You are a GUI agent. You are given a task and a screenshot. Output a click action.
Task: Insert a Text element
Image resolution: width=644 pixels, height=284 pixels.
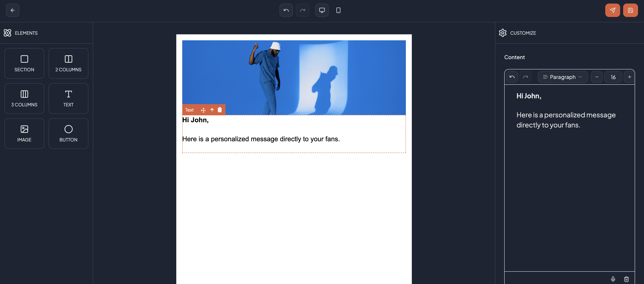coord(68,98)
